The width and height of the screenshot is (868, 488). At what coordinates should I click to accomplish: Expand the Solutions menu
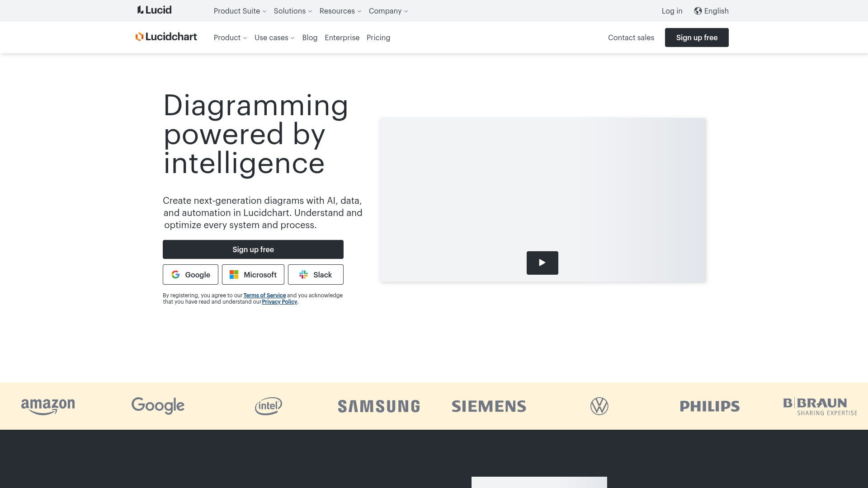293,11
